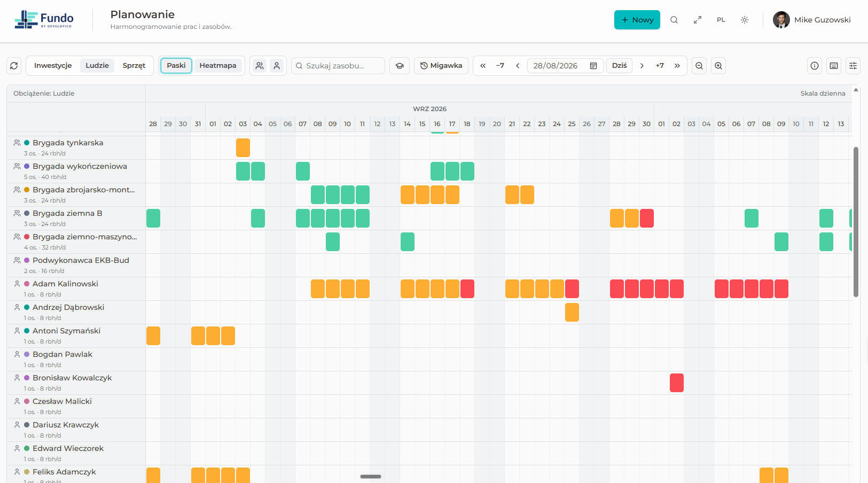Switch theme with the sun icon

coord(745,20)
